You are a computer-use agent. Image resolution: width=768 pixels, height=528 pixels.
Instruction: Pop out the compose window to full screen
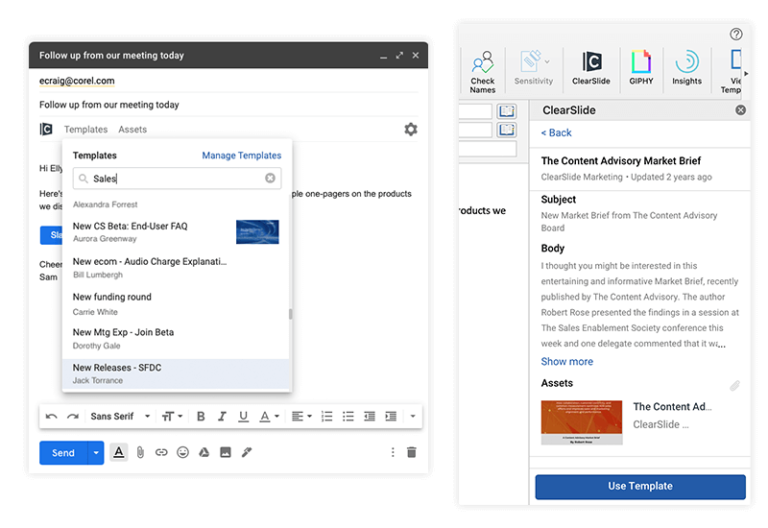coord(399,55)
